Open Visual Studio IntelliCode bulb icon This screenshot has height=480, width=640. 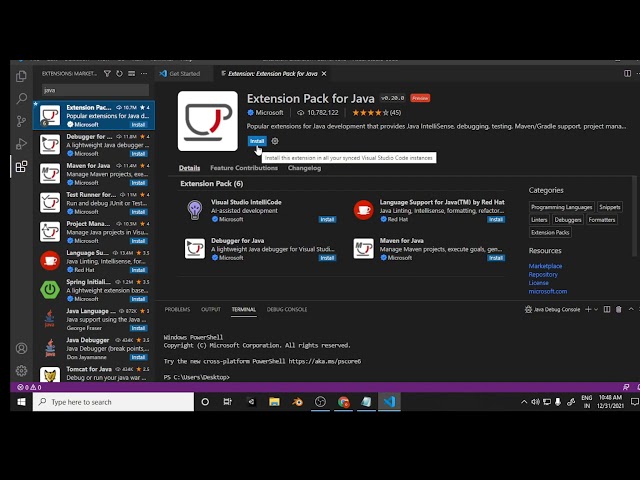(x=195, y=210)
